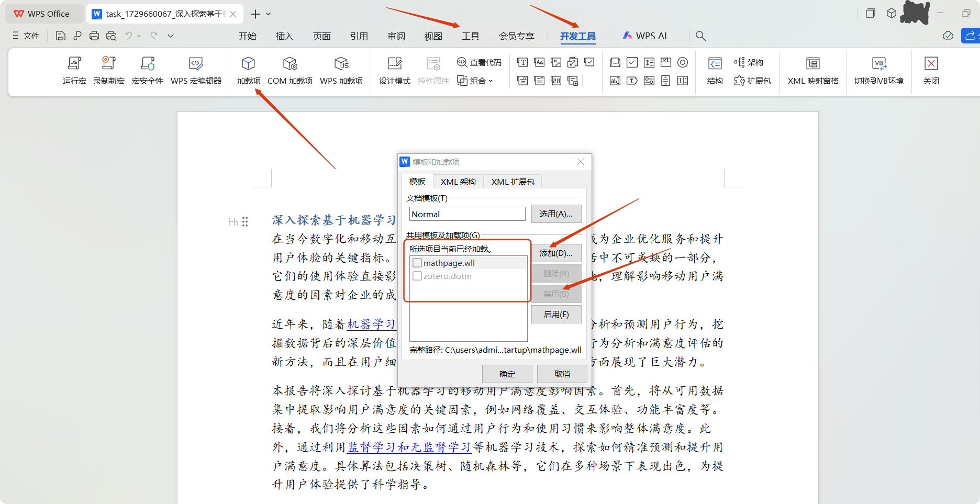Screen dimensions: 980x504
Task: Switch to XML 架构 tab in dialog
Action: coord(458,182)
